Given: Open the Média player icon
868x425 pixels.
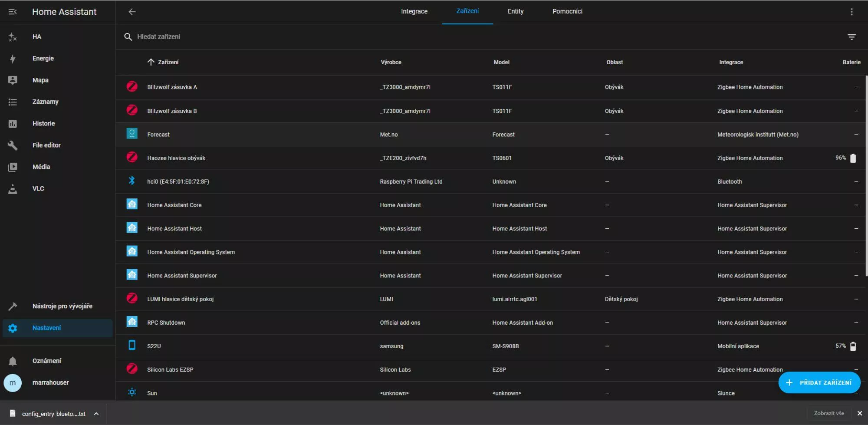Looking at the screenshot, I should (x=13, y=167).
